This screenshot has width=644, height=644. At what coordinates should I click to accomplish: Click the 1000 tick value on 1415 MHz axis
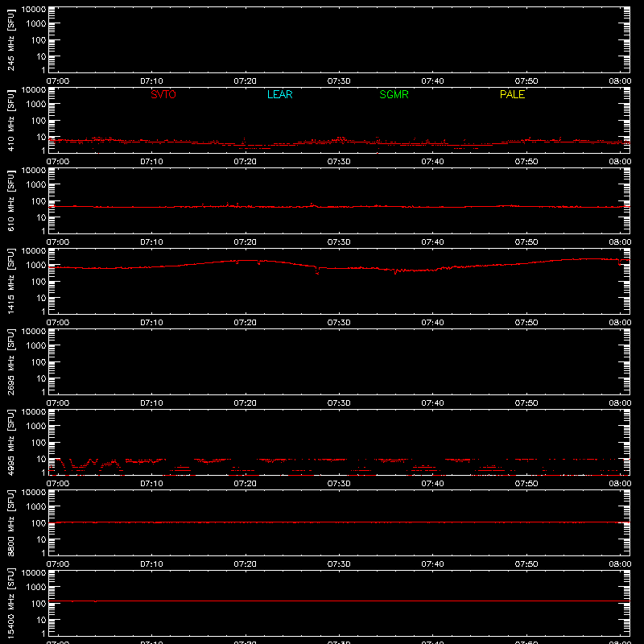(x=36, y=266)
